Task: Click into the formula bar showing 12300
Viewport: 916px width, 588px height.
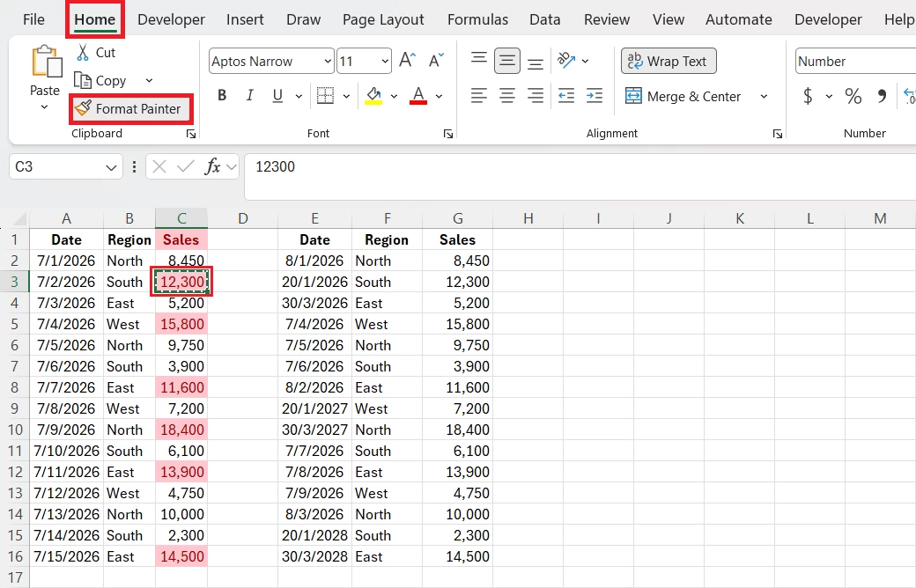Action: point(580,176)
